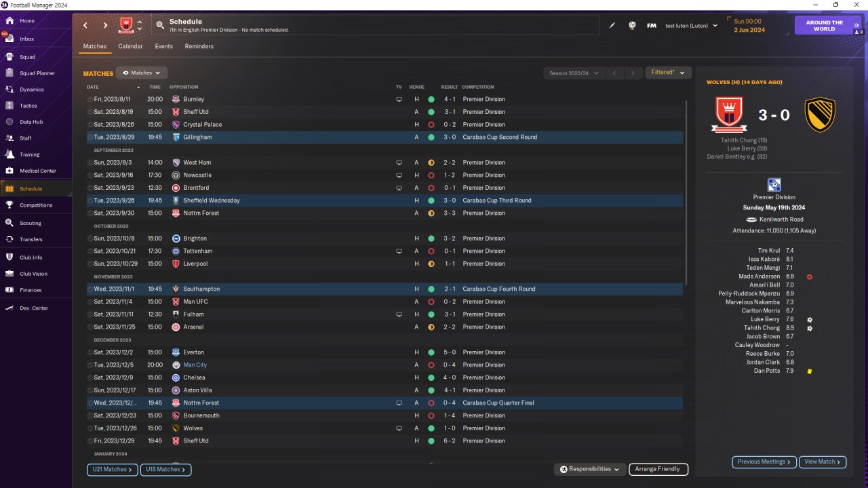868x488 pixels.
Task: Click the Arrange Friendly button
Action: pyautogui.click(x=658, y=469)
